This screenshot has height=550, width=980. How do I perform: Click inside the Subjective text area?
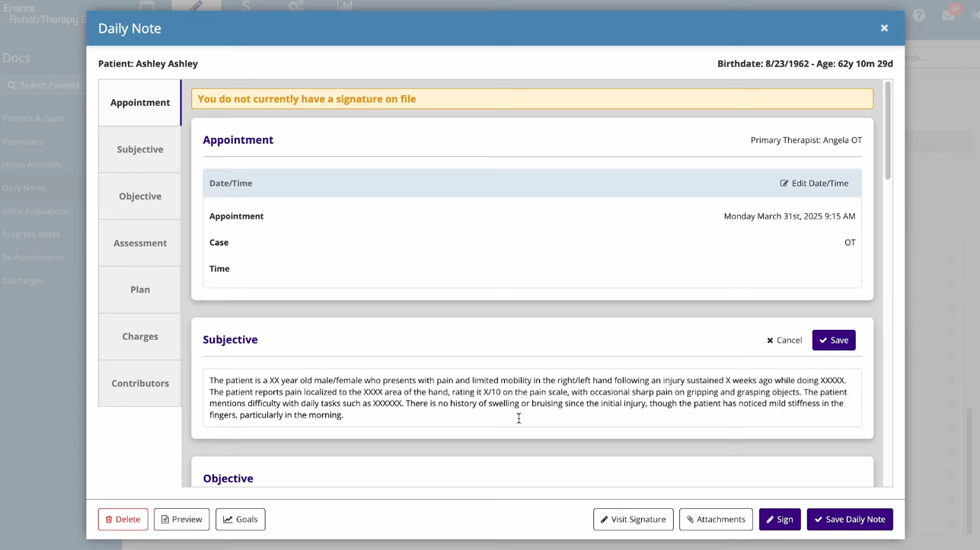click(x=531, y=398)
